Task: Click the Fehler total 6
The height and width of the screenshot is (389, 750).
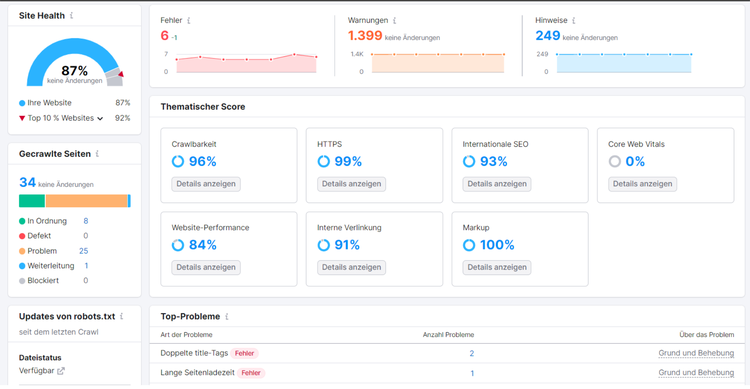Action: [x=165, y=35]
